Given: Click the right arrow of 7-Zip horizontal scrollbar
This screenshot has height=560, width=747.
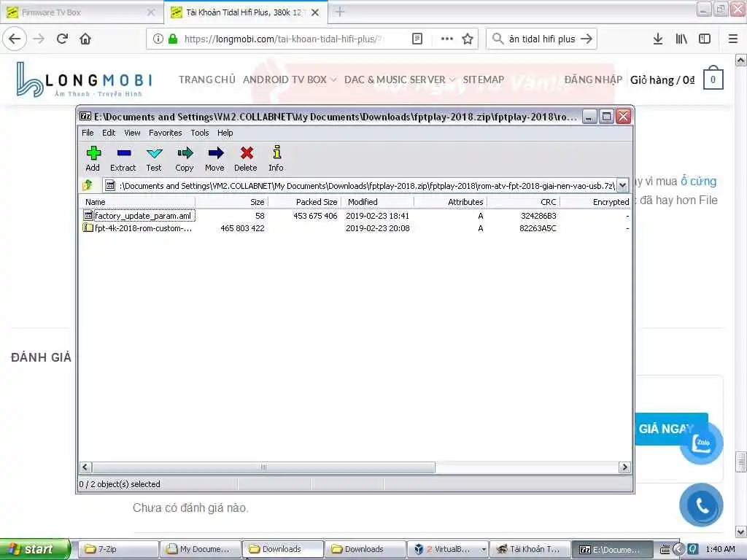Looking at the screenshot, I should coord(624,467).
